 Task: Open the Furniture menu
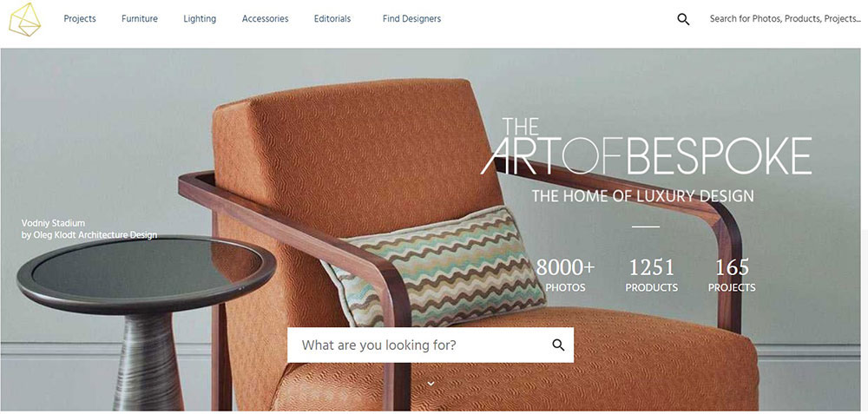(x=140, y=19)
